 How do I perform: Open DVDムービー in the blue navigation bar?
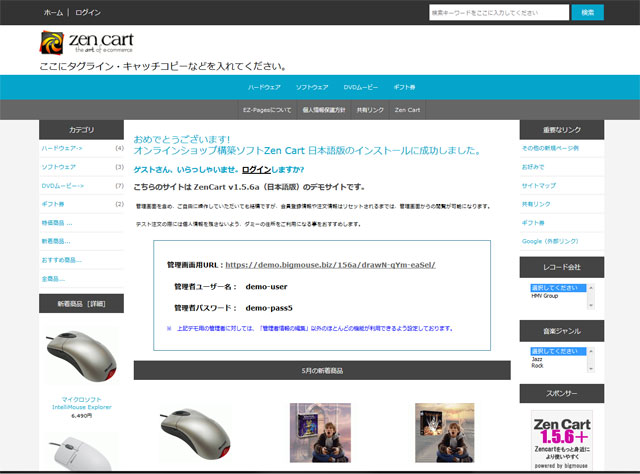(x=360, y=87)
